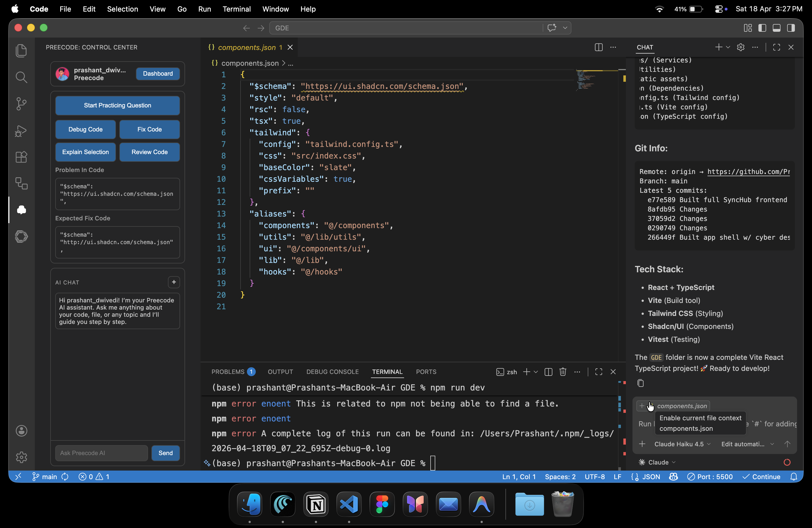Split the editor right
This screenshot has width=812, height=528.
pos(599,47)
